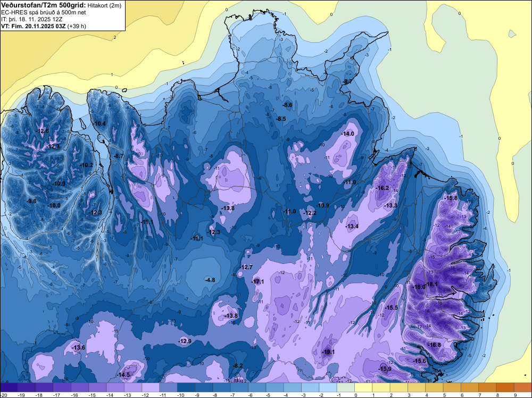Image resolution: width=532 pixels, height=398 pixels.
Task: Select the "EC-HRES spá brúuð á 500m net" line
Action: click(44, 12)
